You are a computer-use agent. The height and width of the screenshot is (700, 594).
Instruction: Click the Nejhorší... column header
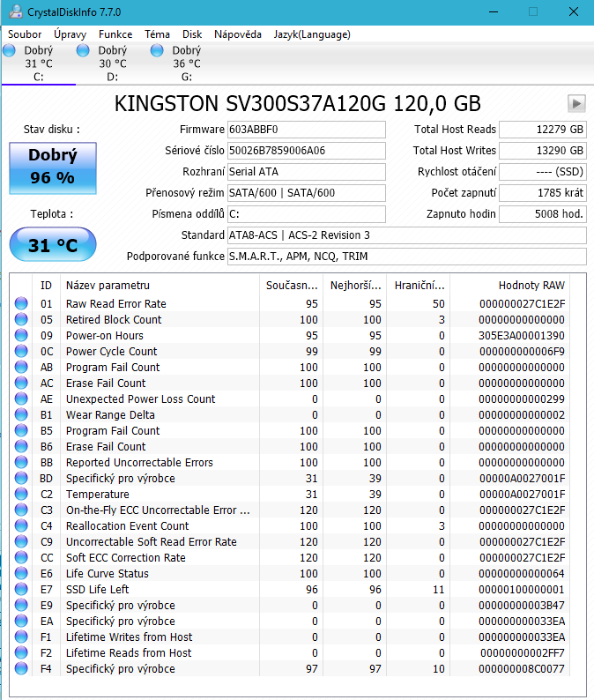355,286
